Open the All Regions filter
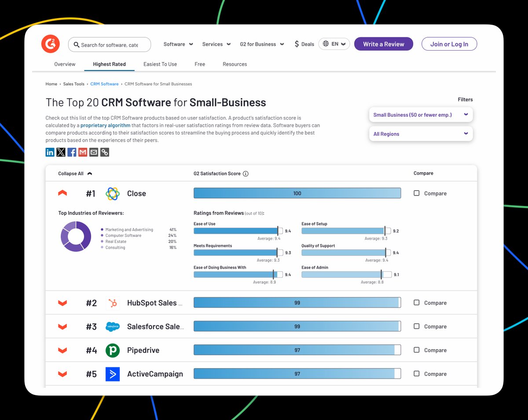The image size is (528, 420). click(421, 134)
